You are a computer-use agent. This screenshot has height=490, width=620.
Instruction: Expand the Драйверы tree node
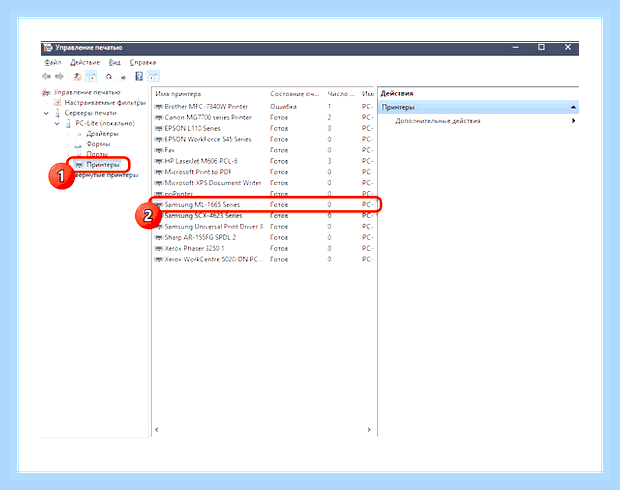68,134
